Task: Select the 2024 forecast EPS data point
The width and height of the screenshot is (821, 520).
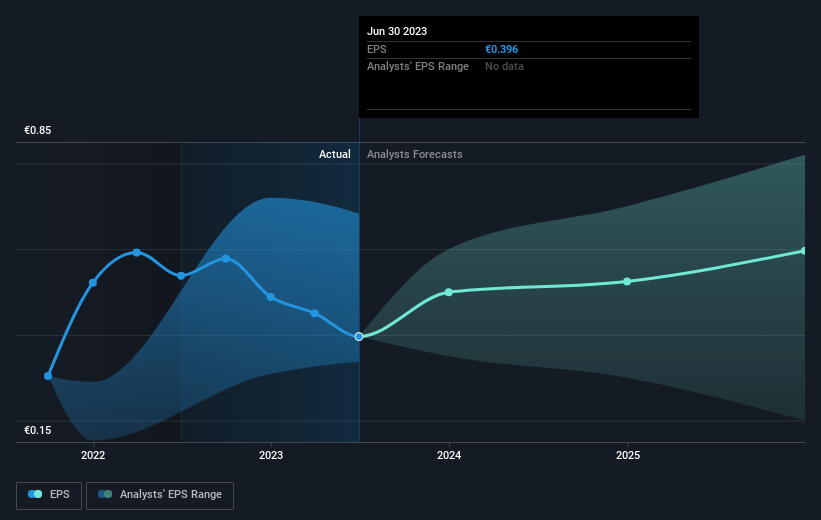Action: (x=449, y=292)
